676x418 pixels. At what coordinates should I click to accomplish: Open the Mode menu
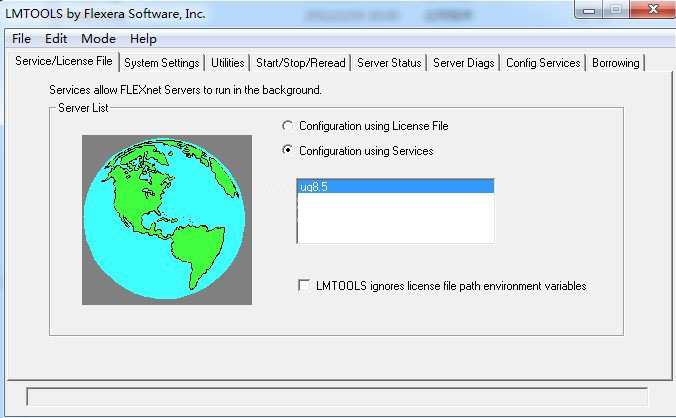(x=98, y=39)
